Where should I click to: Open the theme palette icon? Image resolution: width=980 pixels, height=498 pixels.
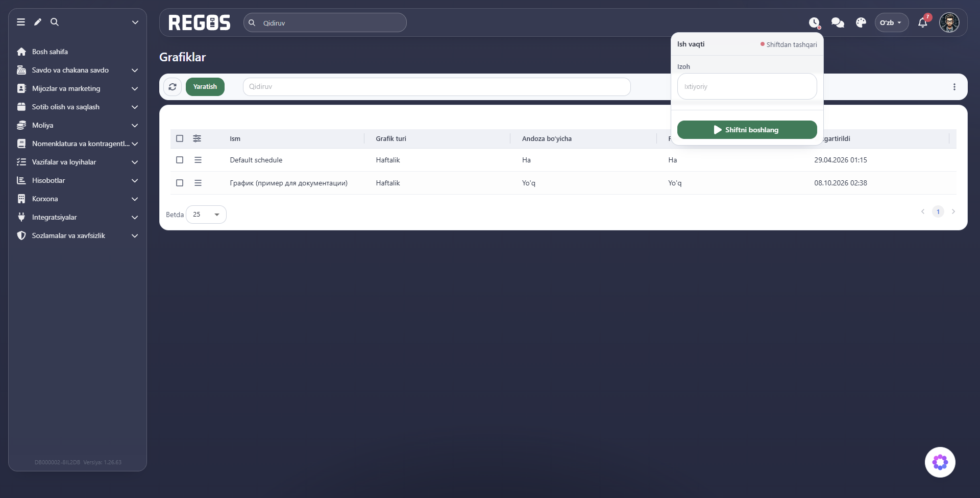point(861,22)
